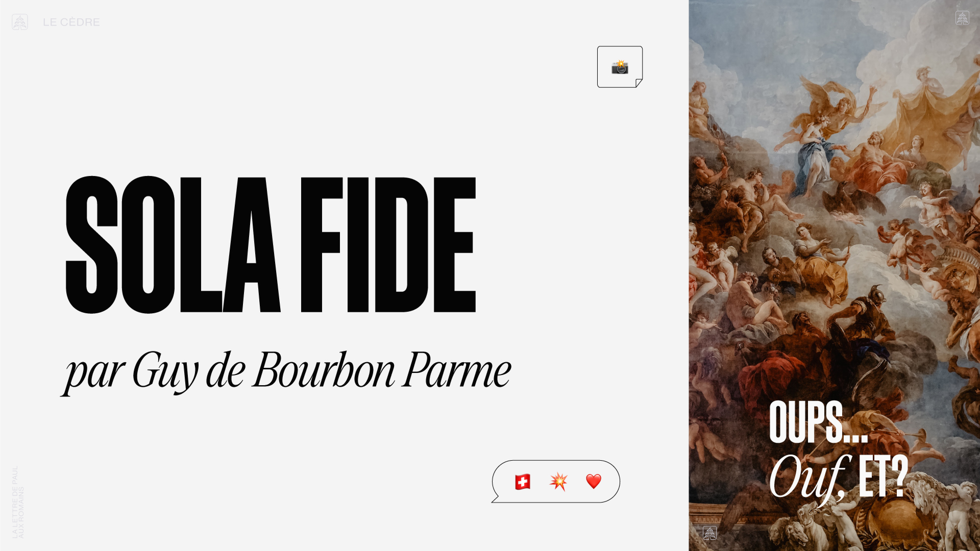Image resolution: width=980 pixels, height=551 pixels.
Task: Click the camera emoji sticker note
Action: coord(620,67)
